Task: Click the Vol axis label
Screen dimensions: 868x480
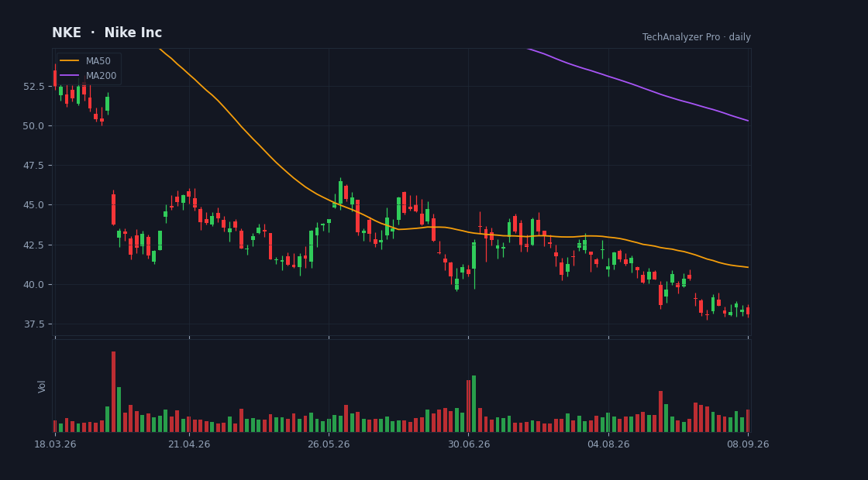Action: pyautogui.click(x=42, y=386)
